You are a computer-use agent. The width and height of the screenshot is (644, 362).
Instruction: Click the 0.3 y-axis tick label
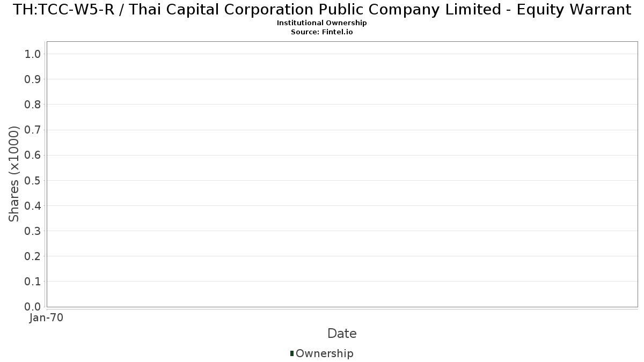(x=33, y=231)
